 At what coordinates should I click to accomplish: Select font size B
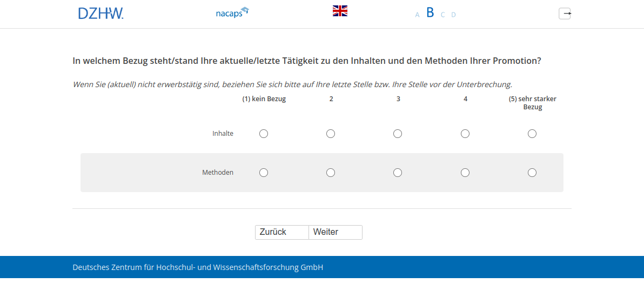tap(430, 13)
